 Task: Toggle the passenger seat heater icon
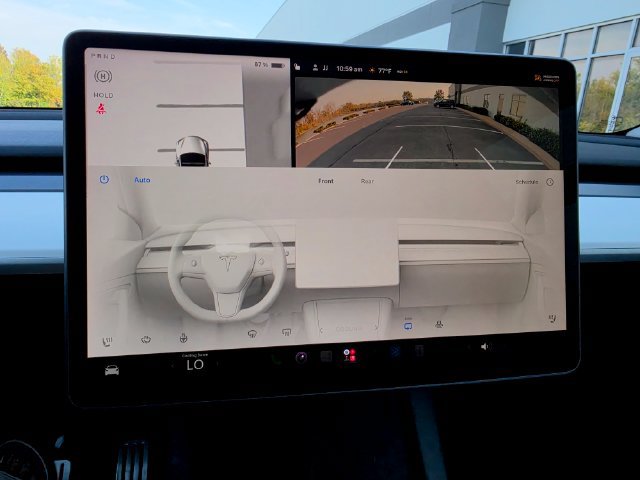pos(552,318)
